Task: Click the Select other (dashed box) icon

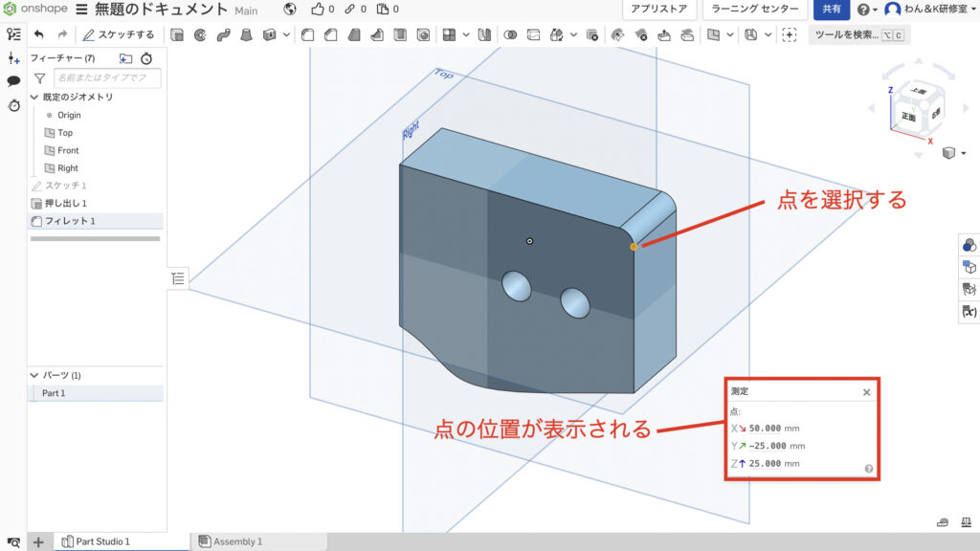Action: point(790,35)
